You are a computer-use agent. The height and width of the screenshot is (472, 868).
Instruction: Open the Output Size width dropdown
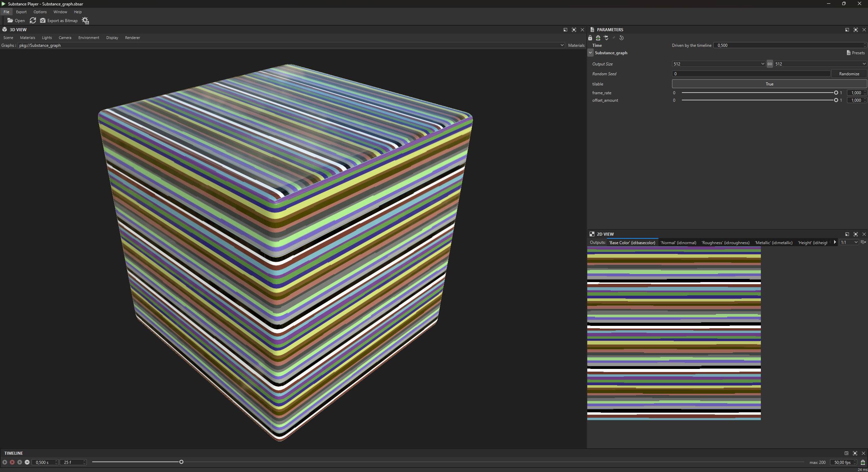pos(718,64)
